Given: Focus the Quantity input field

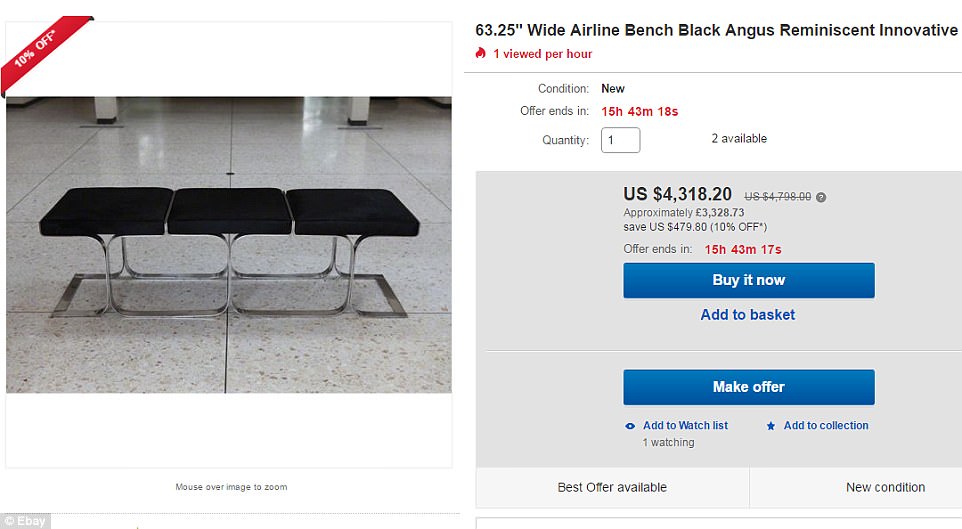Looking at the screenshot, I should tap(620, 140).
